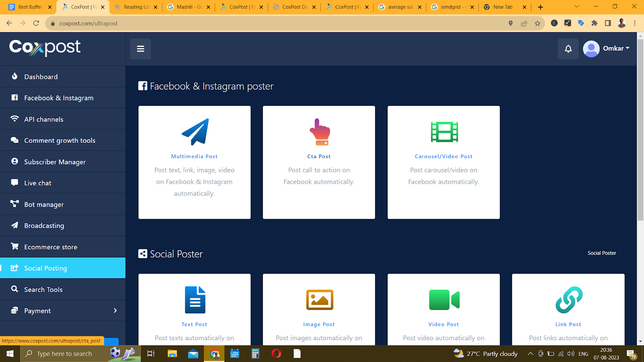This screenshot has width=644, height=362.
Task: Open the Omkar account dropdown
Action: point(616,48)
